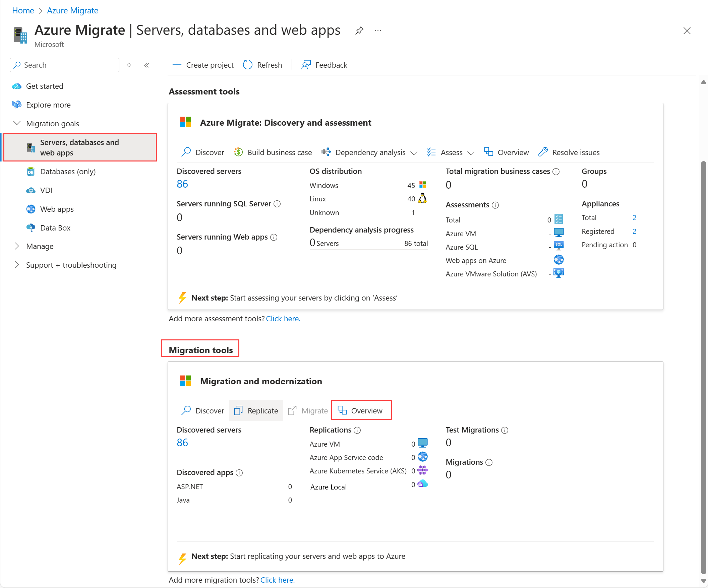Screen dimensions: 708x588
Task: Collapse the Migration goals section
Action: click(17, 123)
